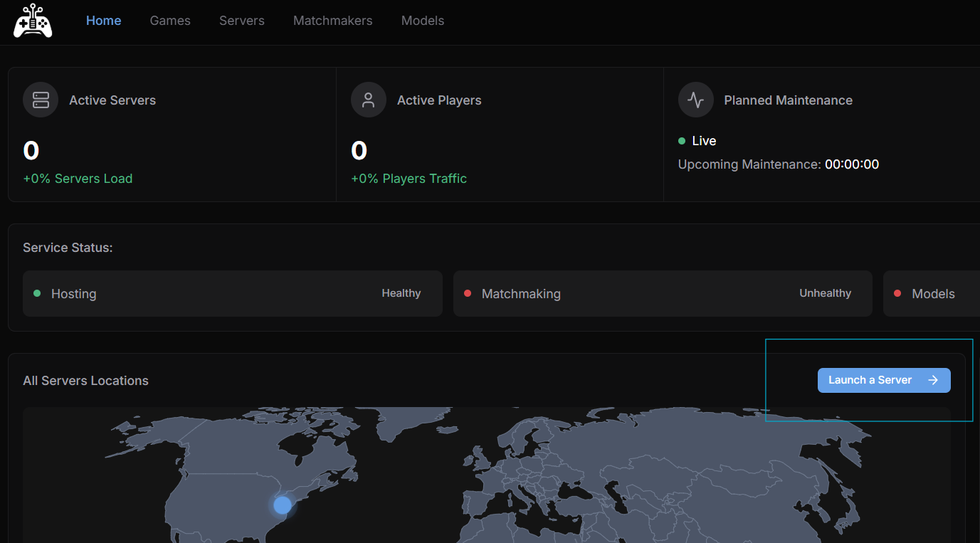Click the green Live indicator dot

click(x=682, y=141)
